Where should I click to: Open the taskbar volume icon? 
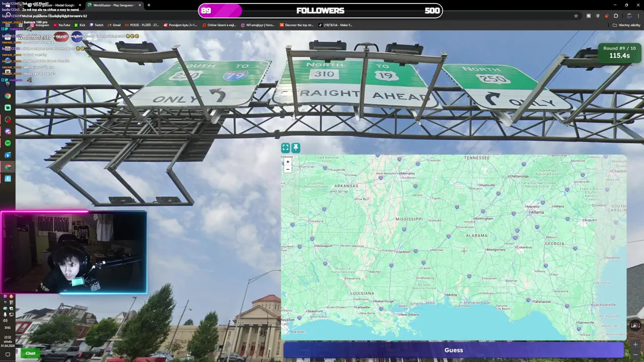(x=6, y=320)
